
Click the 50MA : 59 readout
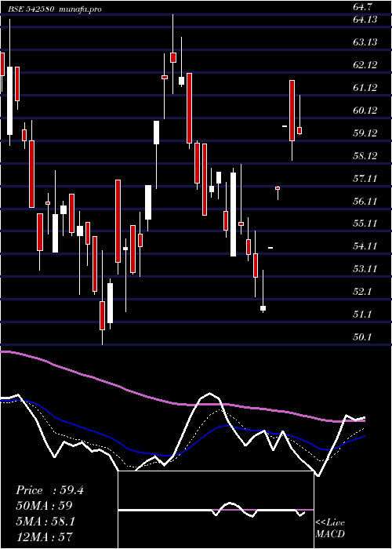point(44,506)
